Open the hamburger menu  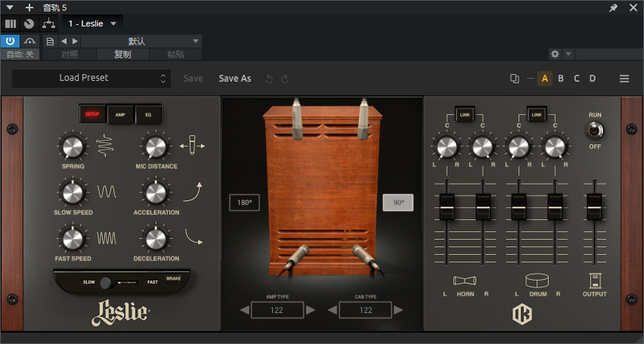click(624, 79)
